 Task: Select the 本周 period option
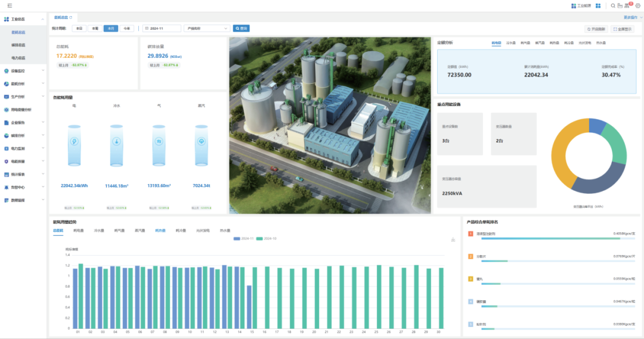95,28
